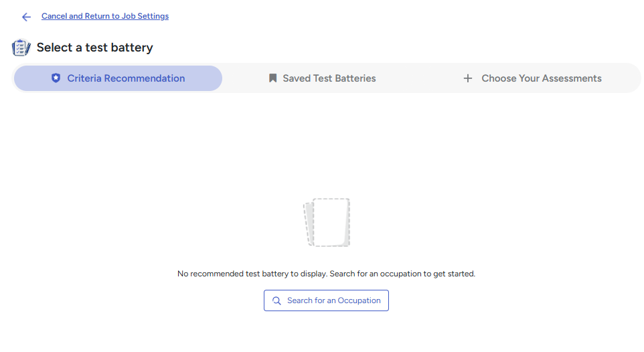Click the Select a test battery heading
Screen dimensions: 644x352
pyautogui.click(x=95, y=48)
